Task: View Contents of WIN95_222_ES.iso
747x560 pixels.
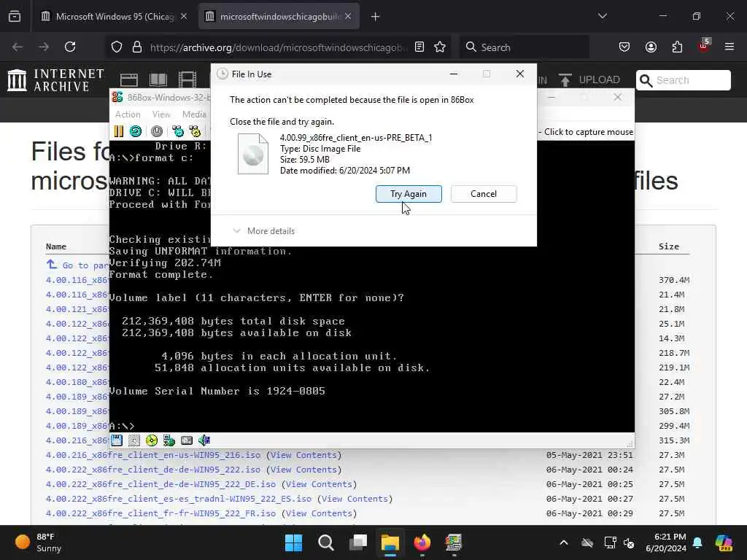Action: coord(355,499)
